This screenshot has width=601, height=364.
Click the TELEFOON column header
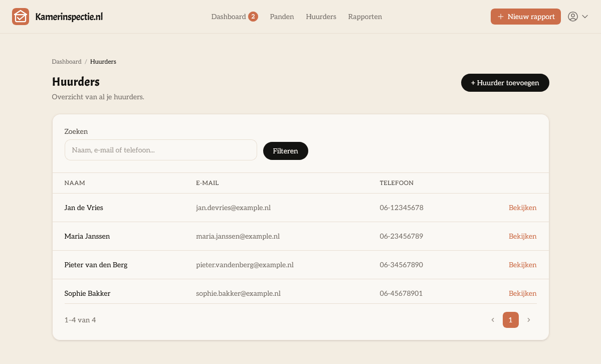coord(396,183)
